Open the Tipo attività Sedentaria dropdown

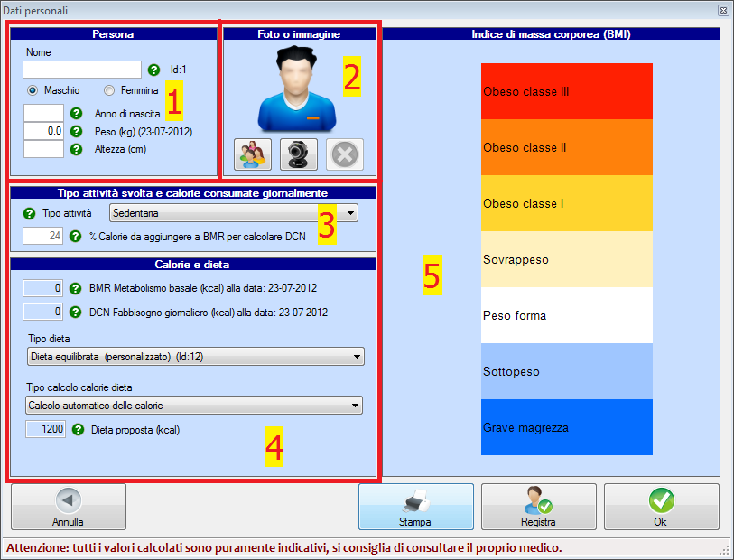click(x=233, y=213)
